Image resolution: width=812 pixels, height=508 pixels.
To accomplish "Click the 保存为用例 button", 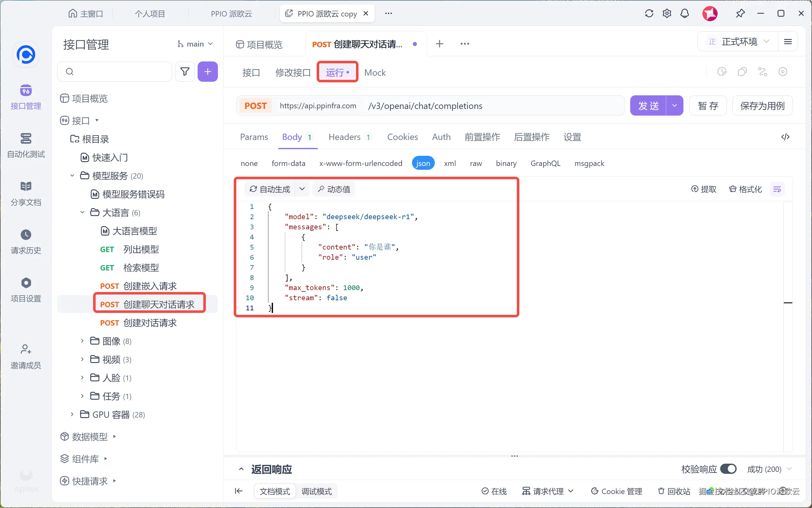I will click(x=762, y=106).
